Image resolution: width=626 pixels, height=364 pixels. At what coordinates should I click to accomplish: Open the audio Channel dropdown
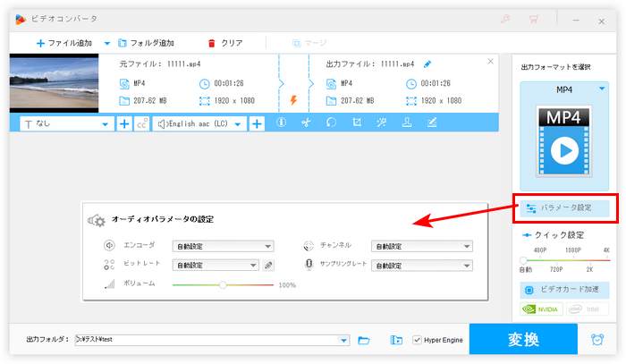[x=422, y=246]
